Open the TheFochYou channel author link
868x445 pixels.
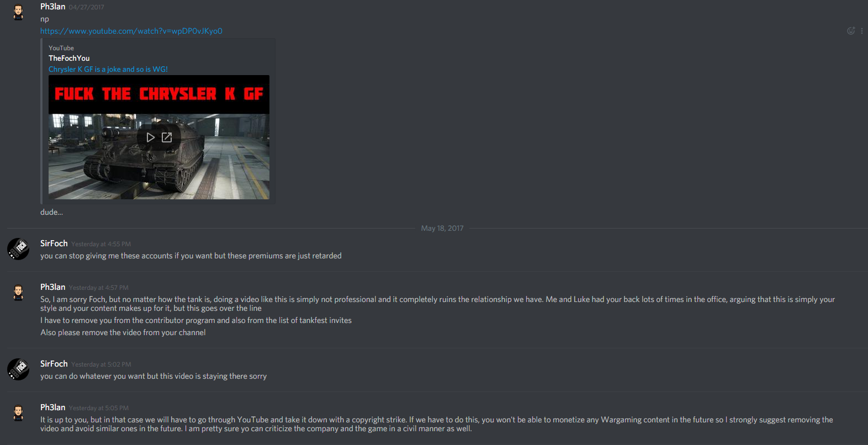[x=69, y=58]
